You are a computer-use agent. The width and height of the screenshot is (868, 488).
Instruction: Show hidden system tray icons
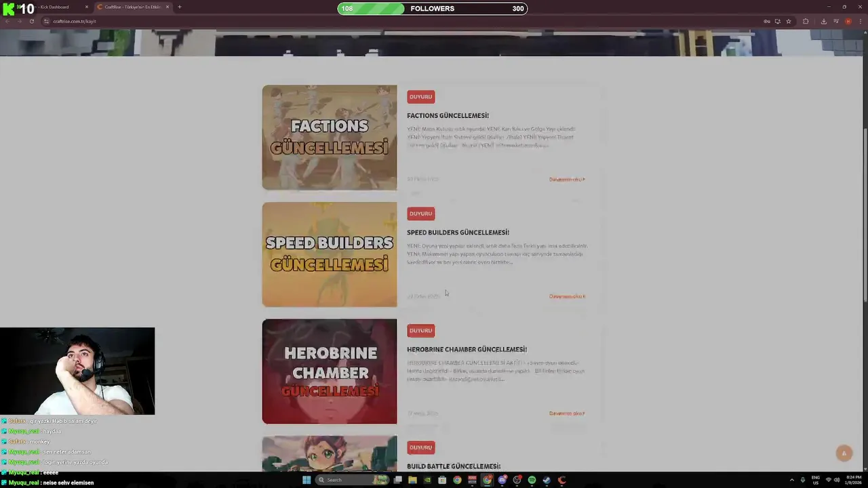point(791,480)
